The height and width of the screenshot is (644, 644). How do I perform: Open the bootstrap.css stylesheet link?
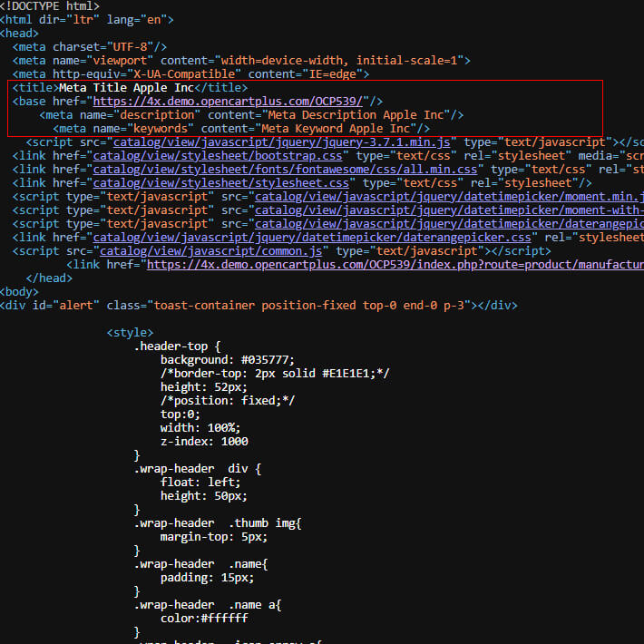tap(218, 156)
